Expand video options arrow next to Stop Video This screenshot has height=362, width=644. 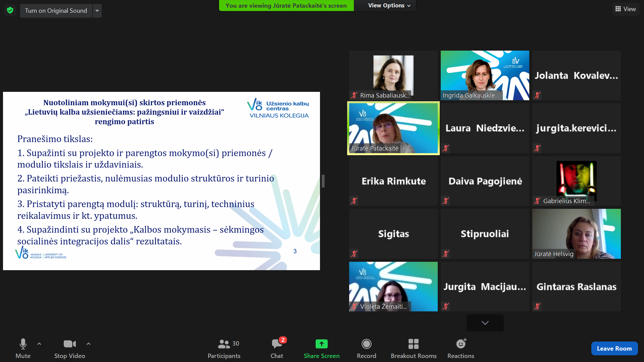(89, 344)
